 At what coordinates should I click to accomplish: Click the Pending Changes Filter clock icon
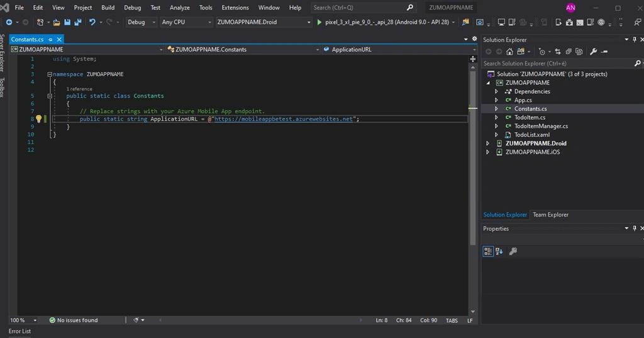[x=542, y=52]
